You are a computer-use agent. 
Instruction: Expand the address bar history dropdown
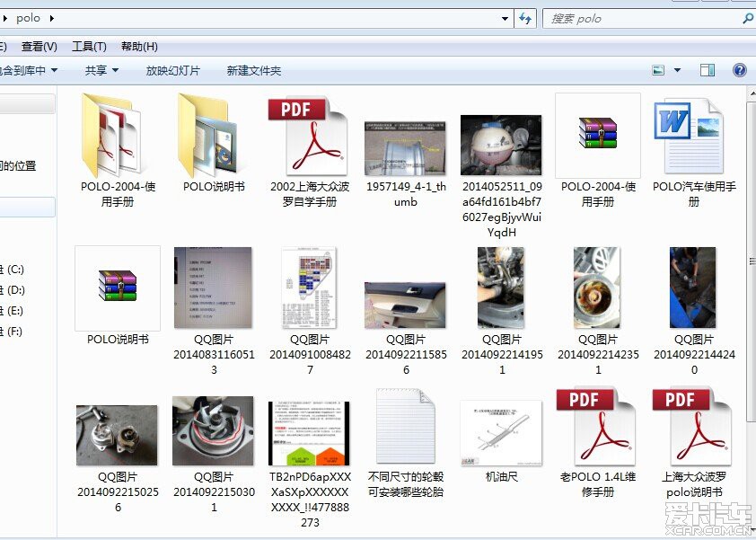click(x=505, y=19)
